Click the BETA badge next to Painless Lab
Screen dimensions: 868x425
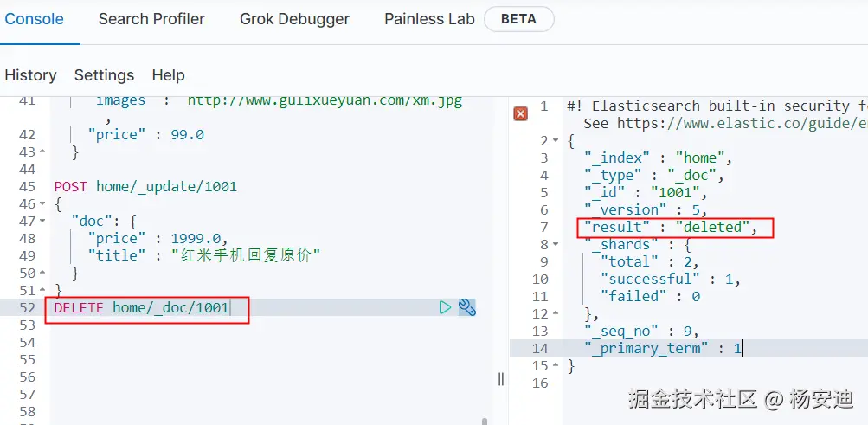click(518, 18)
